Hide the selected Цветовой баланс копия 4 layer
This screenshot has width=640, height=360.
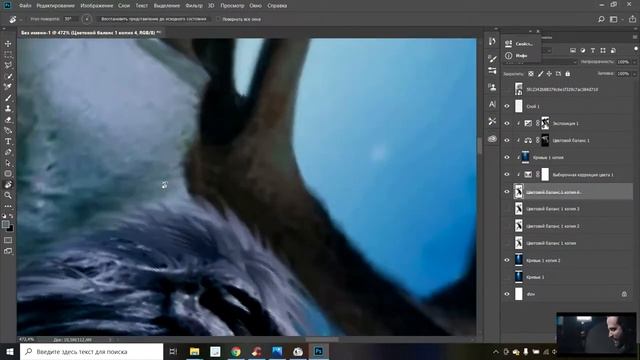tap(507, 192)
